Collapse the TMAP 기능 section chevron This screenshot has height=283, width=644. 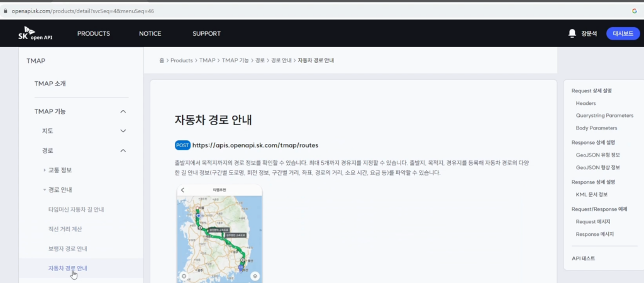coord(123,111)
